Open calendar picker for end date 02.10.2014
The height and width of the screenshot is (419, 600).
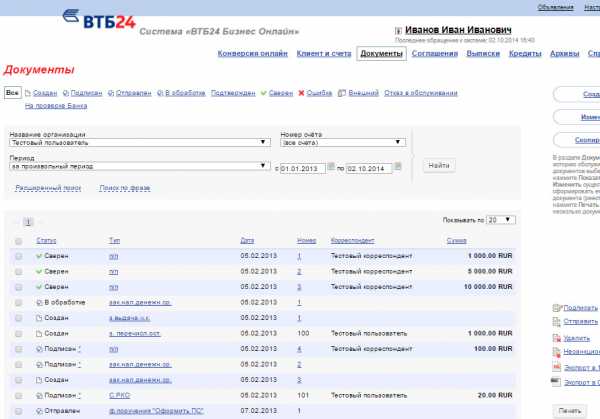(398, 166)
